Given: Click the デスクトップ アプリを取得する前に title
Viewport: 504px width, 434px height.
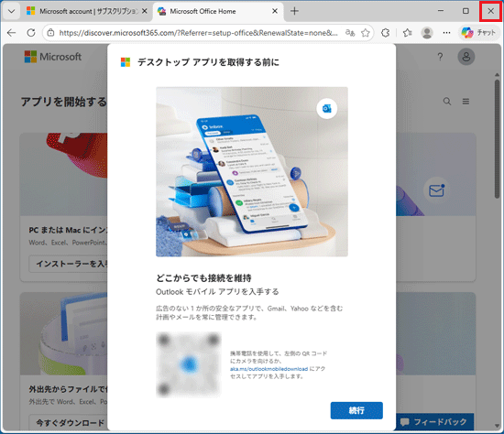Looking at the screenshot, I should [208, 62].
